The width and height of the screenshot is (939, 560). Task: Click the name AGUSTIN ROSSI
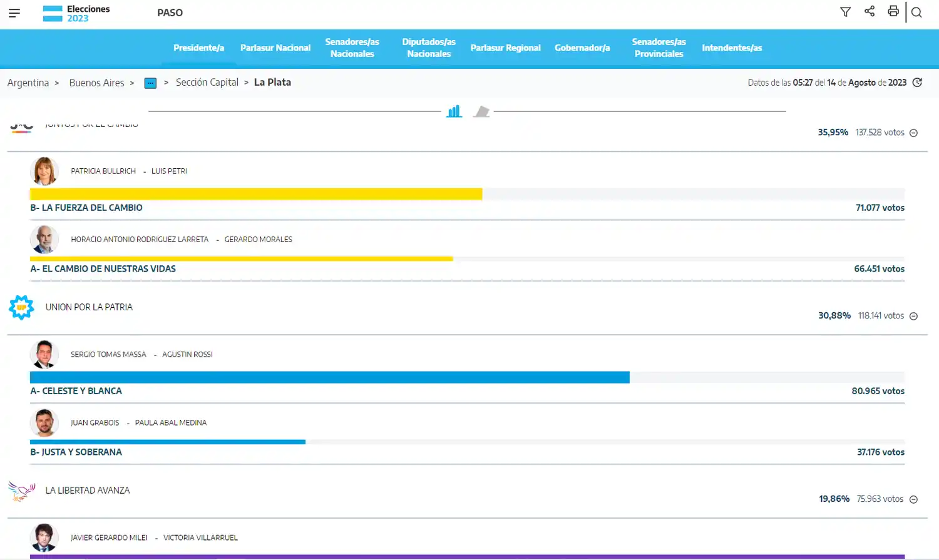188,355
